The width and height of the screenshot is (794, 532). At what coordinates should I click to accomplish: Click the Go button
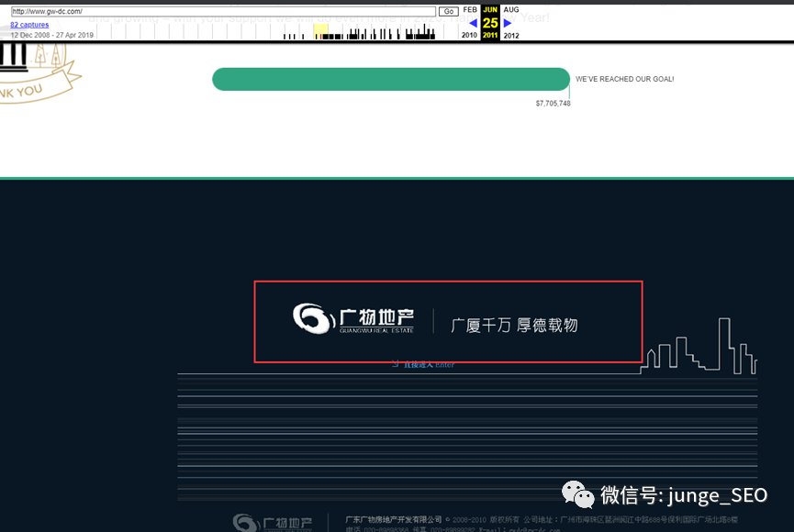tap(449, 11)
